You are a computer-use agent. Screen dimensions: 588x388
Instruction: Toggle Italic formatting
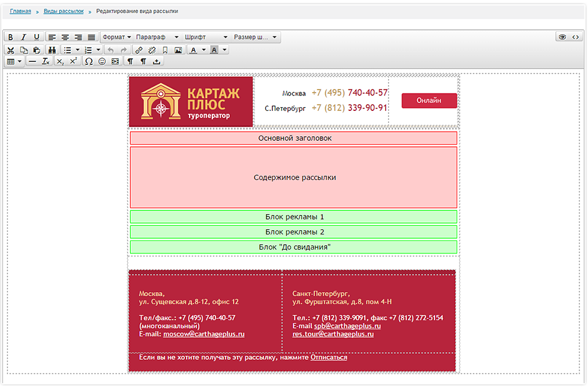coord(23,37)
